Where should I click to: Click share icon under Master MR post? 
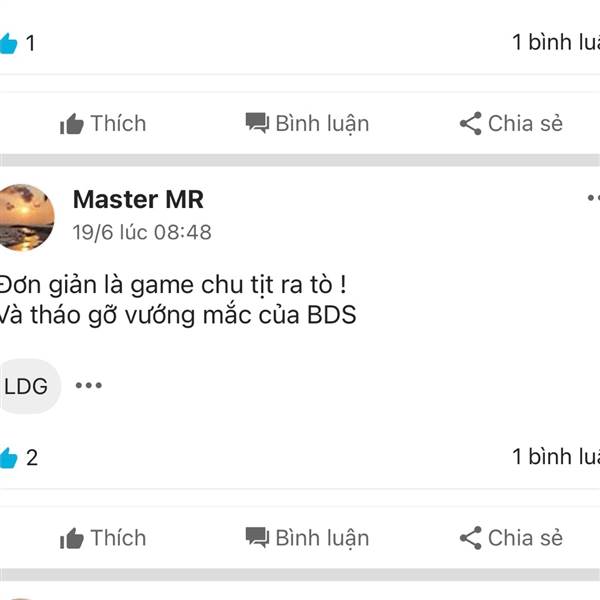470,538
